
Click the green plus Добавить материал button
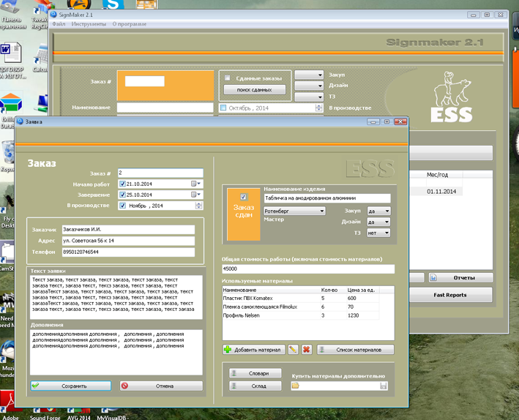[253, 350]
